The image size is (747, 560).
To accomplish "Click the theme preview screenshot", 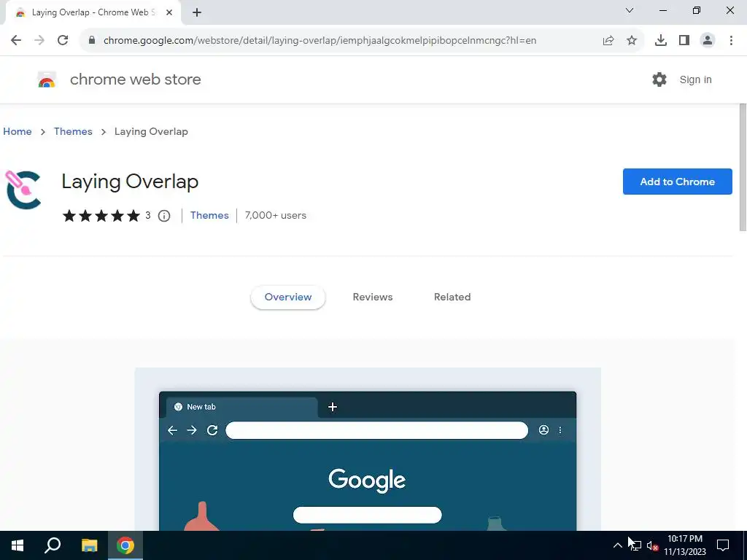I will point(368,449).
